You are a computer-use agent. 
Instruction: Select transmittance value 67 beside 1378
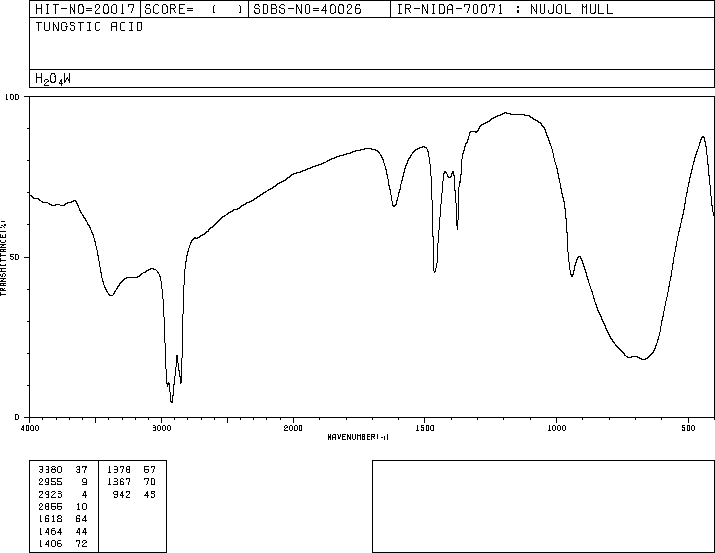click(x=150, y=469)
